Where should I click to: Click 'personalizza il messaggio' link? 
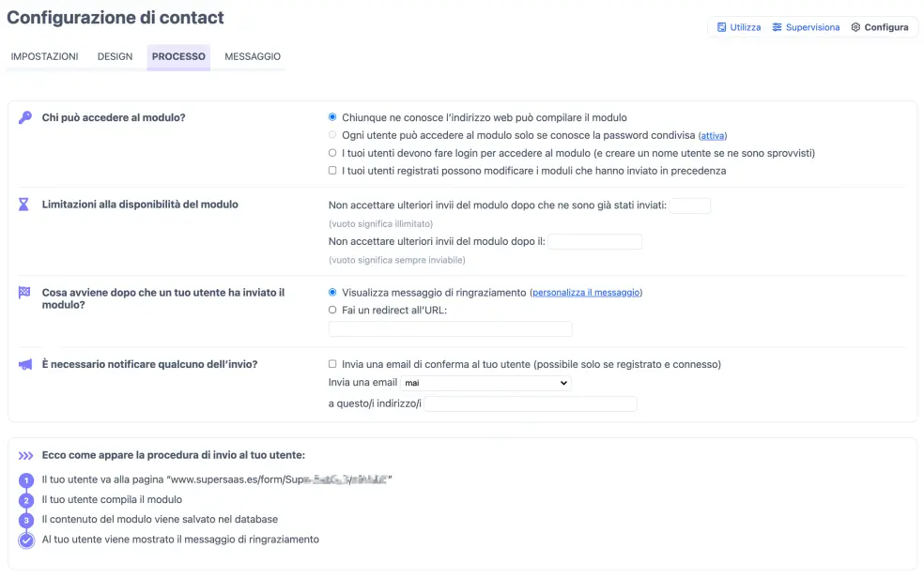(x=586, y=293)
